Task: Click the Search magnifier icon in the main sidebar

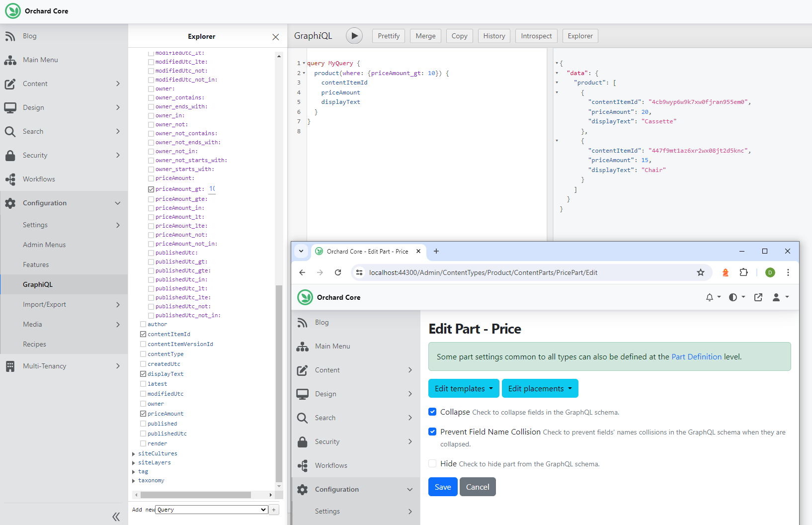Action: (10, 131)
